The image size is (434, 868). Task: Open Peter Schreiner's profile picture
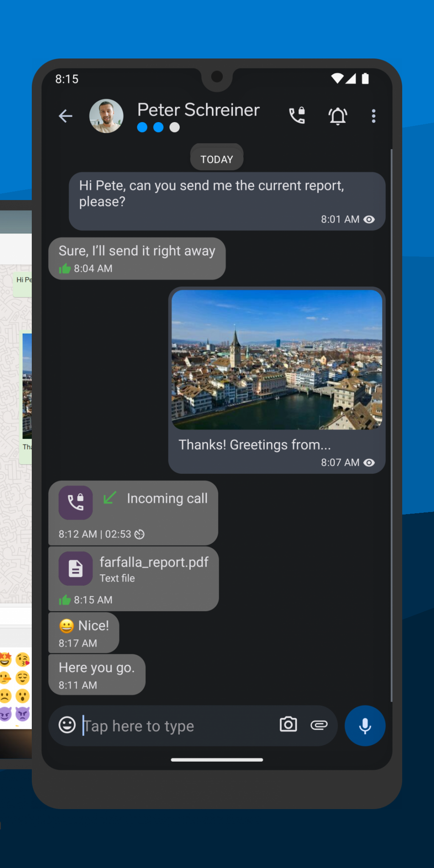106,116
